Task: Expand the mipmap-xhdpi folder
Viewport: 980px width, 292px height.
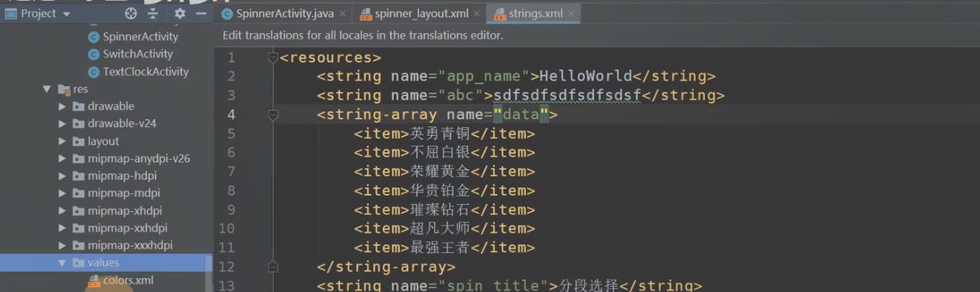Action: [x=63, y=211]
